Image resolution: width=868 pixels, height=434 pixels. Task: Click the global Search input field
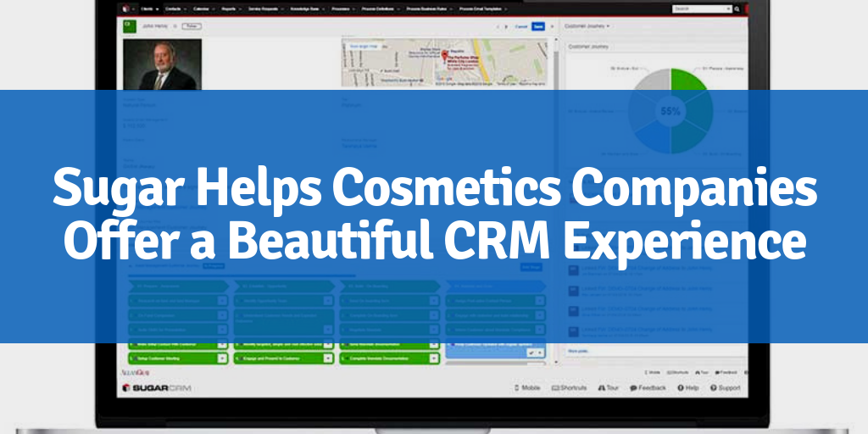(702, 8)
